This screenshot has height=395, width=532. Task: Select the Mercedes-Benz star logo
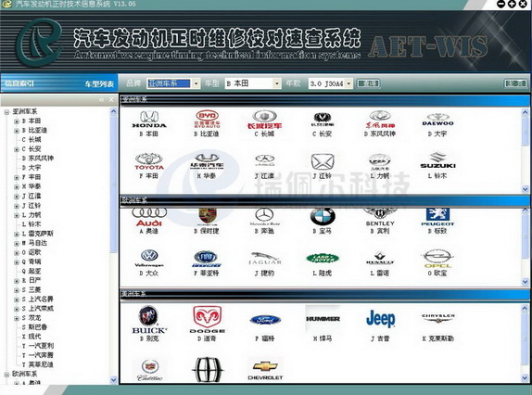click(x=265, y=217)
